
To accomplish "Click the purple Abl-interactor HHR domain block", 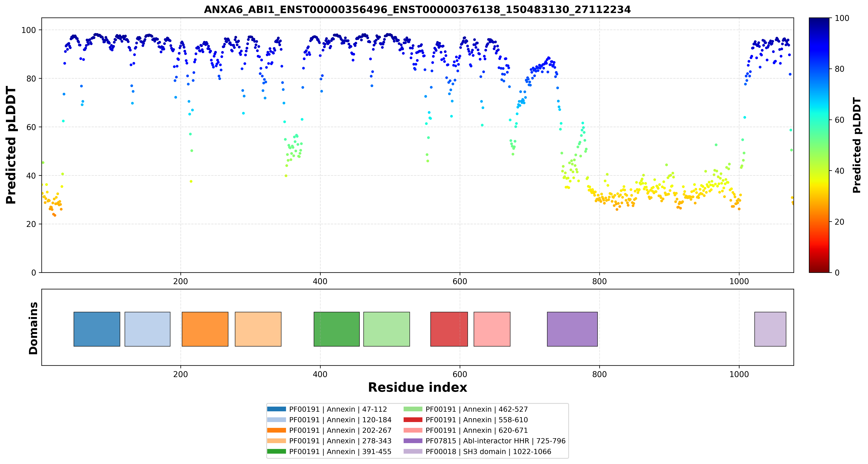I will [572, 329].
